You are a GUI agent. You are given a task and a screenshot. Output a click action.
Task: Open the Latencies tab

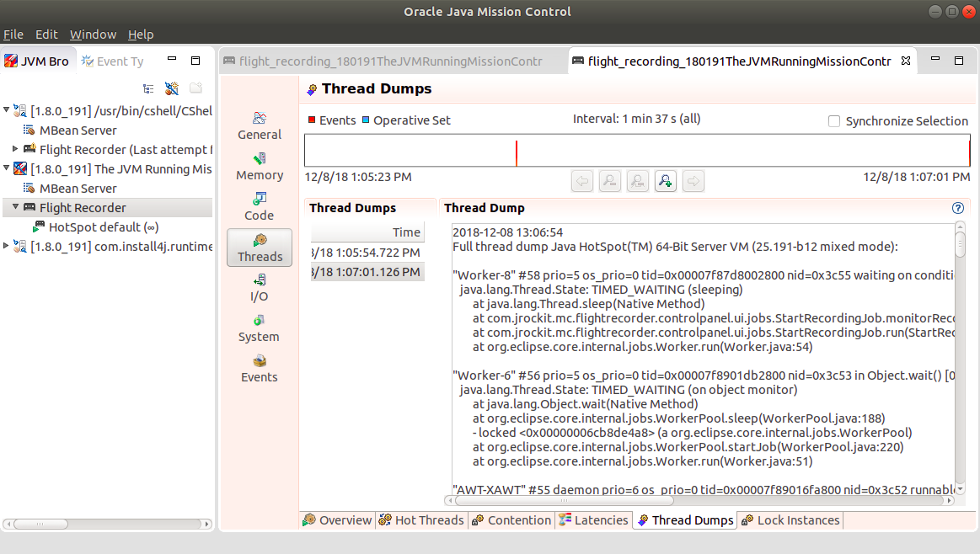coord(594,520)
